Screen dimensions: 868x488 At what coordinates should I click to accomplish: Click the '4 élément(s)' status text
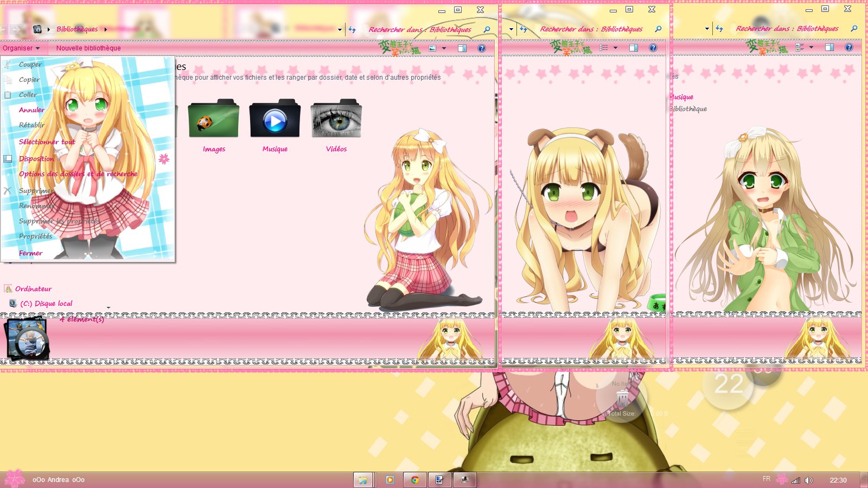pos(82,319)
